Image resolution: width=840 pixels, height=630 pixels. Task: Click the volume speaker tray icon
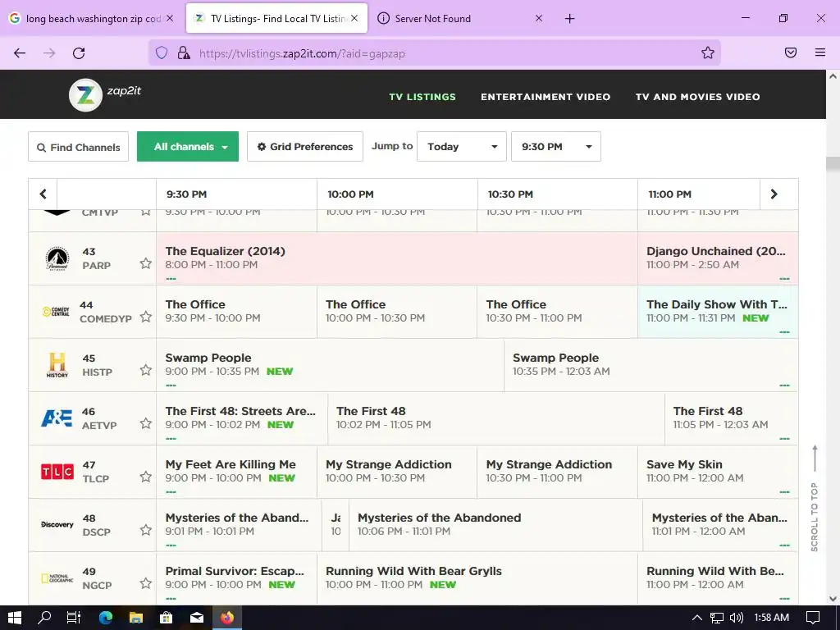tap(737, 618)
